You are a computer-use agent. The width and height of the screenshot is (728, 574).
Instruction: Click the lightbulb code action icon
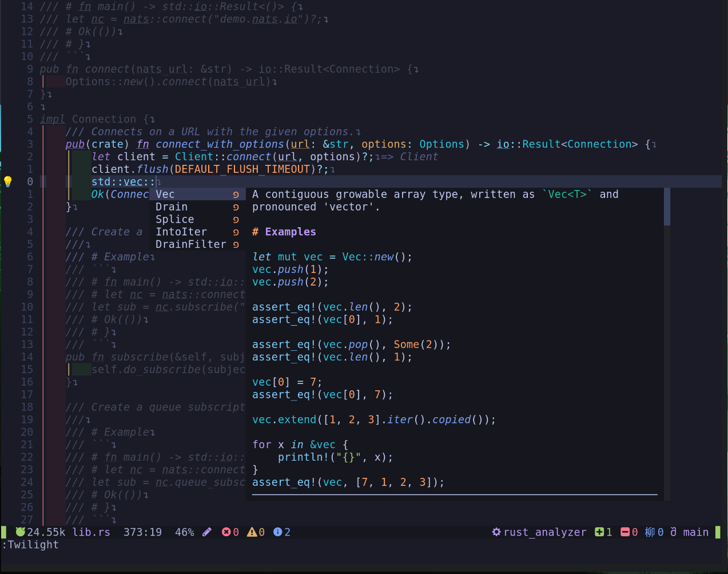[x=7, y=182]
